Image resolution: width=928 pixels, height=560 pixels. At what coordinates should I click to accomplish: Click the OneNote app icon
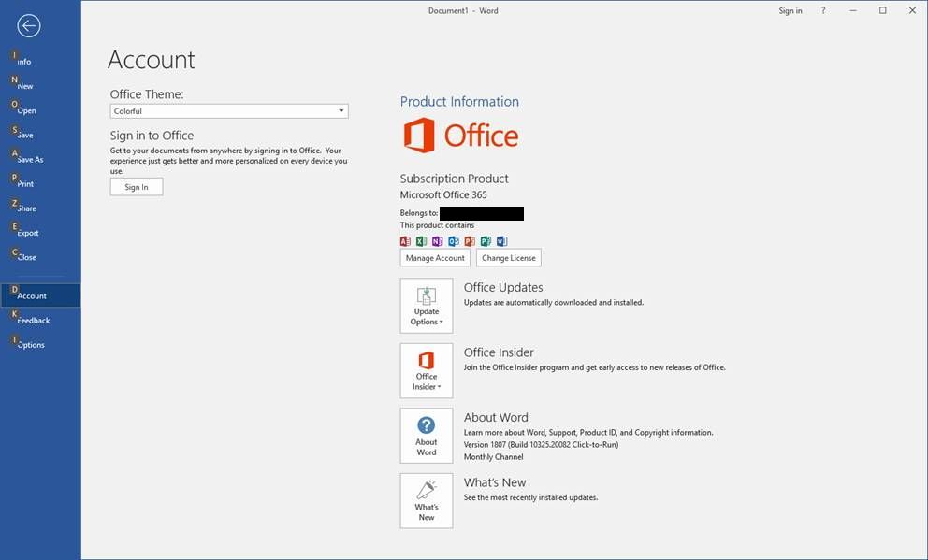tap(438, 240)
